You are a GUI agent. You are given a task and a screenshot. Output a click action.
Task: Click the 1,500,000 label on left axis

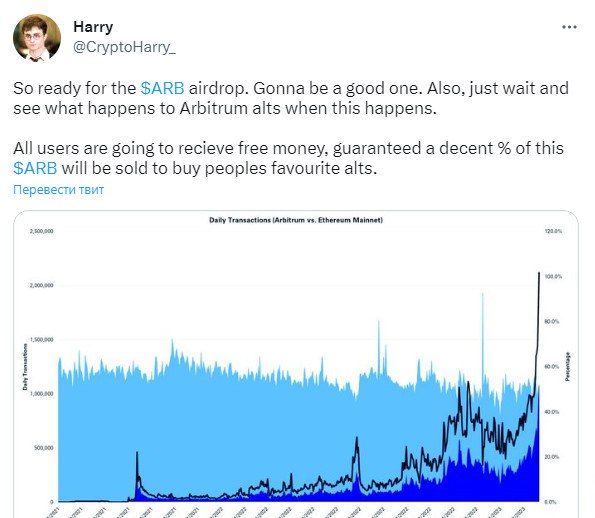tap(41, 340)
